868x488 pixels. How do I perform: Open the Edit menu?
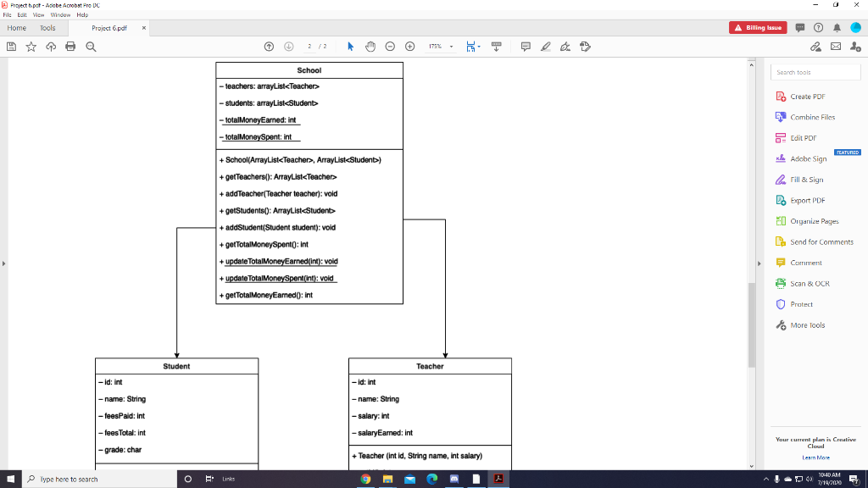tap(22, 15)
